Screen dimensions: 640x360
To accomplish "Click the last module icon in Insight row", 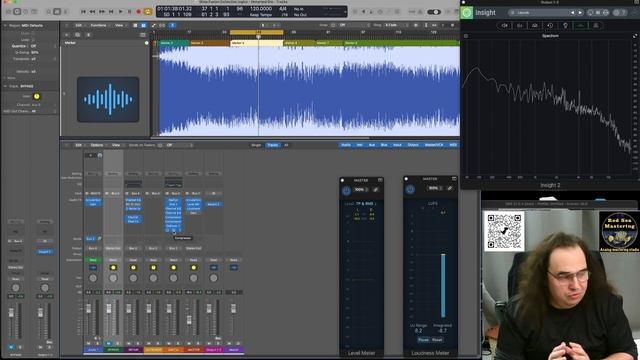I will tap(596, 25).
